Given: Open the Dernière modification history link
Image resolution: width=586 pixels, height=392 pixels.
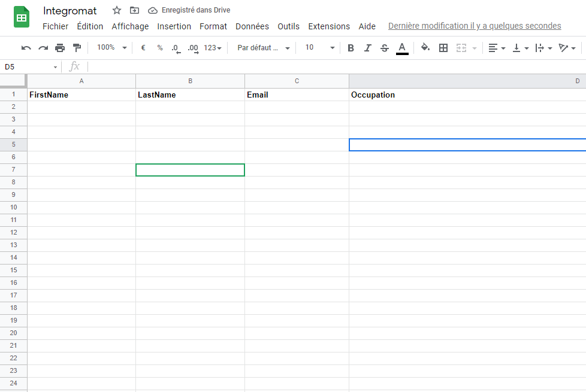Looking at the screenshot, I should click(x=475, y=26).
